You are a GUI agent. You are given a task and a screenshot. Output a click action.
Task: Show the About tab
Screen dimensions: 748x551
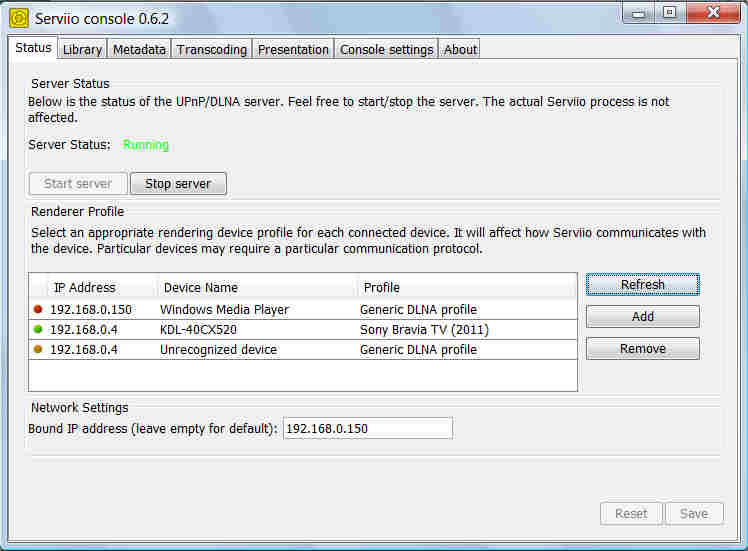[460, 49]
